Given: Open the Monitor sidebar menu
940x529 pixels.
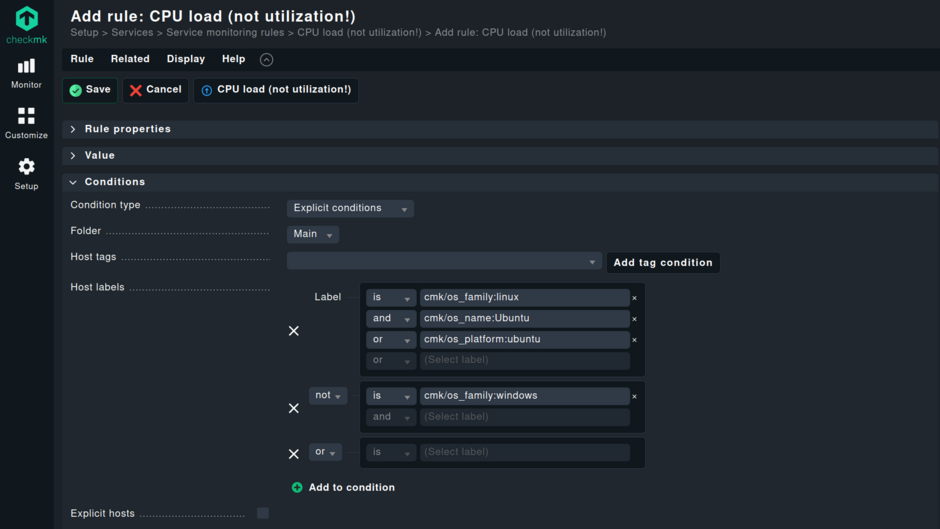Looking at the screenshot, I should 26,73.
